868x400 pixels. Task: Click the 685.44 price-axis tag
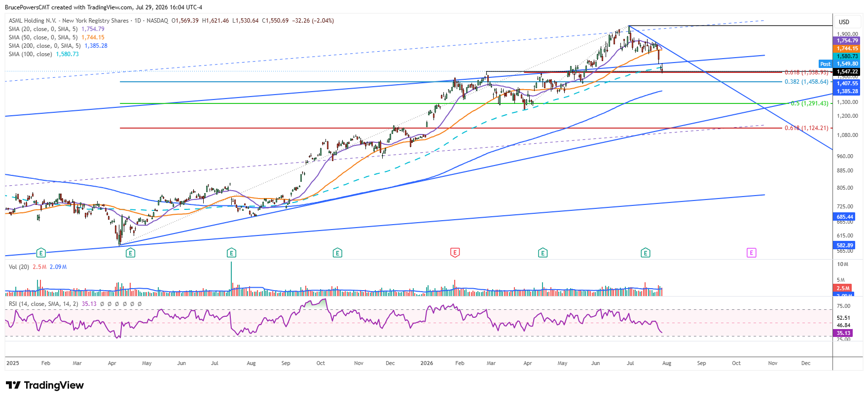(845, 217)
